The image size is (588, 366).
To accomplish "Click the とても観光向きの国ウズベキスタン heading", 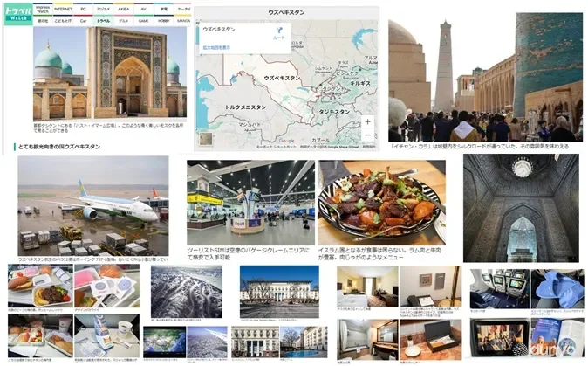I will 59,147.
